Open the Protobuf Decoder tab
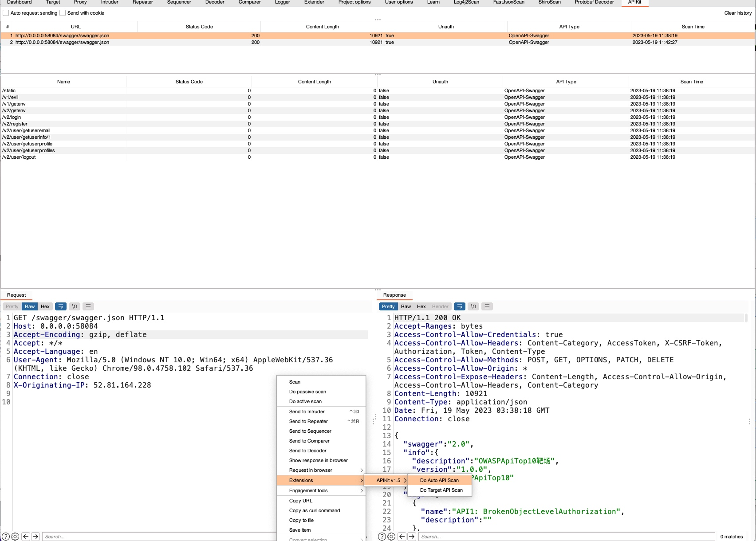 coord(594,2)
